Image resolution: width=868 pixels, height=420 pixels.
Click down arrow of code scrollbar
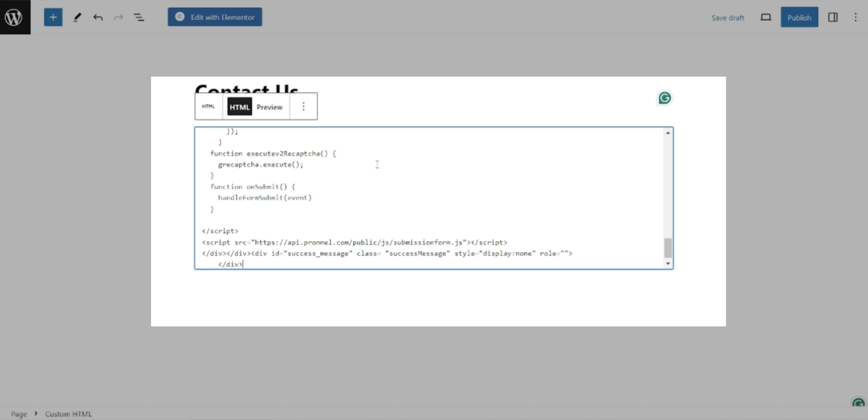tap(667, 263)
